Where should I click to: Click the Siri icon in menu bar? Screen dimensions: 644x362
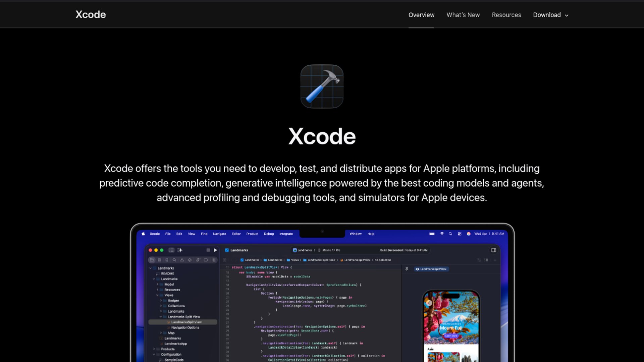(x=469, y=234)
